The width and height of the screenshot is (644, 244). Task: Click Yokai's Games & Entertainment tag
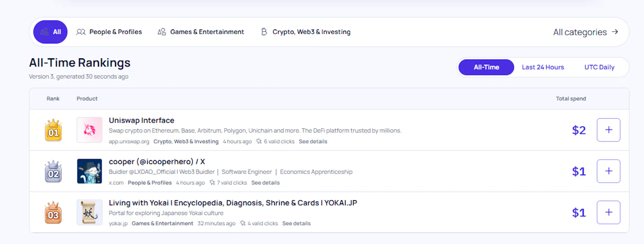click(x=162, y=223)
